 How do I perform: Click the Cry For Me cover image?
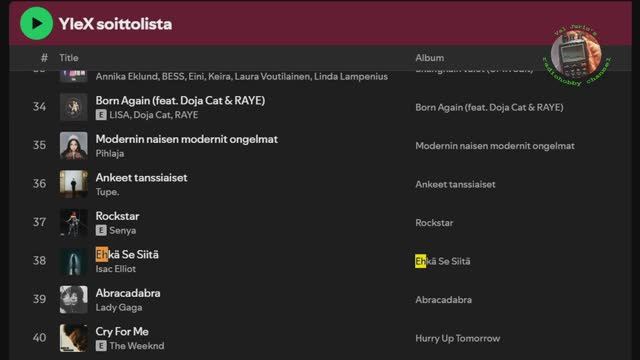tap(73, 338)
